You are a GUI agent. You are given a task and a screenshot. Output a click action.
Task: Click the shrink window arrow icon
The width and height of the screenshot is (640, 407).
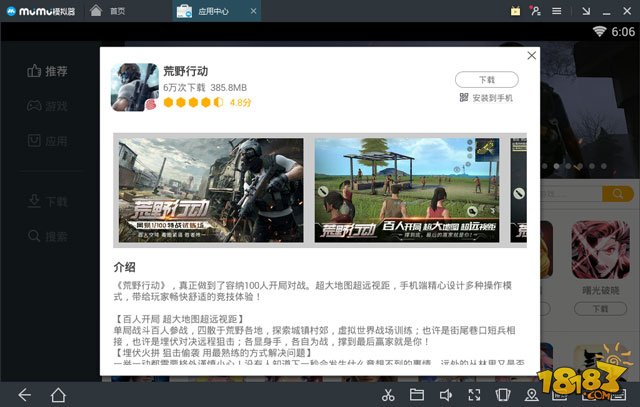click(586, 11)
